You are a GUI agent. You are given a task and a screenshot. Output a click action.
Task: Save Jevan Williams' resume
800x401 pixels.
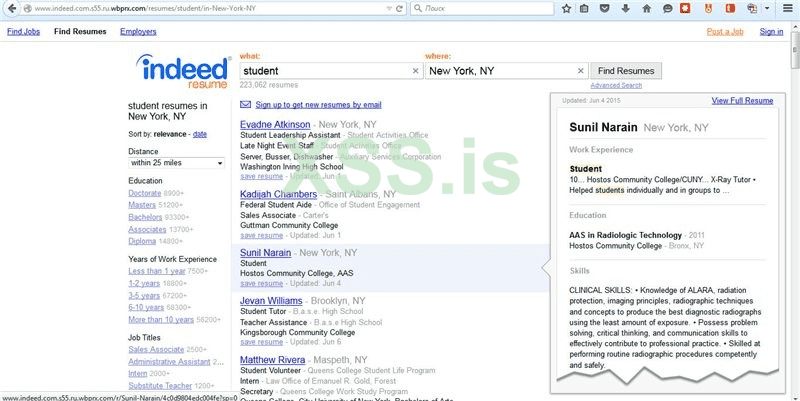[261, 342]
